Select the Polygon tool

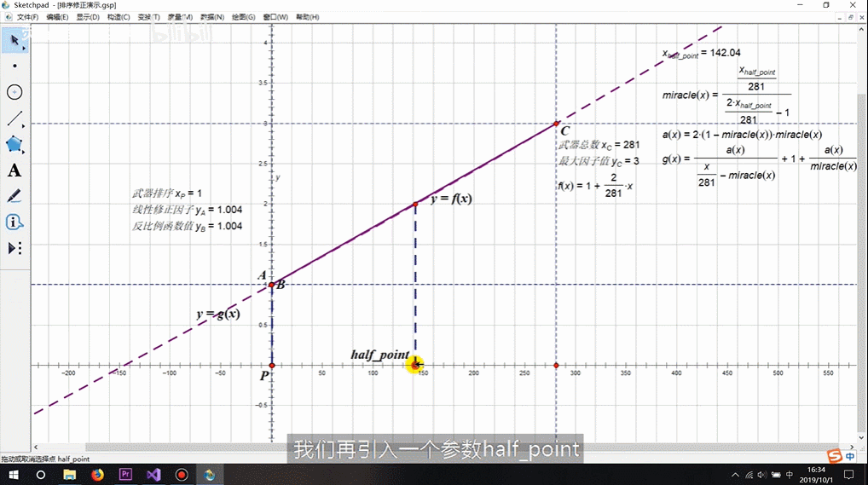tap(15, 144)
